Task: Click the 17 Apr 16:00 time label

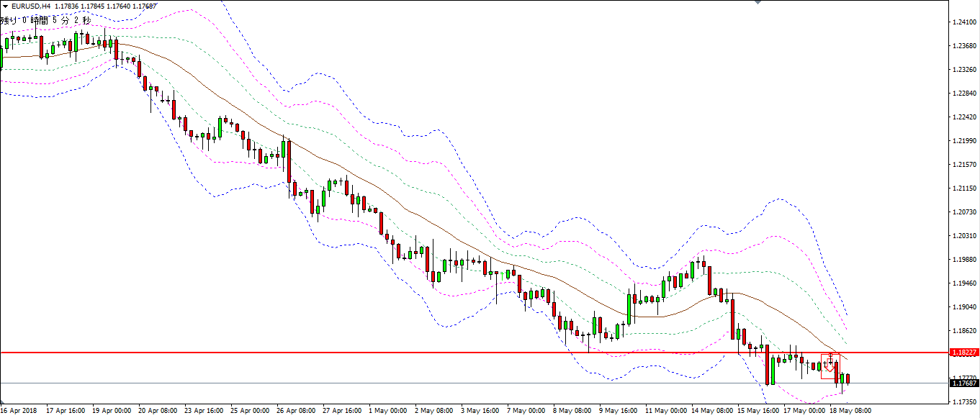Action: [x=65, y=412]
